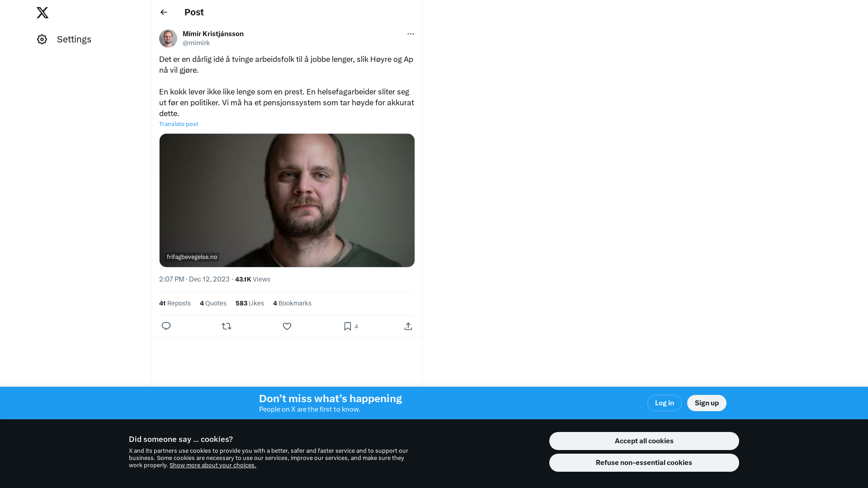
Task: Share the post via share icon
Action: (x=408, y=326)
